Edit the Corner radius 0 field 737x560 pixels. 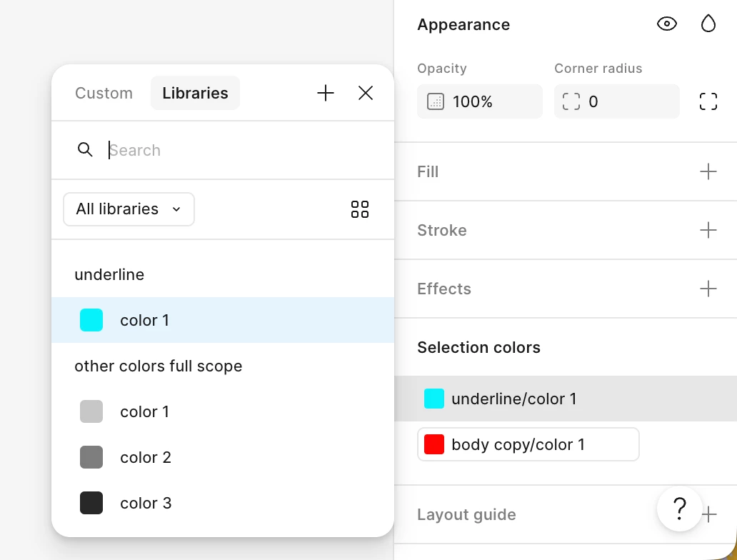(x=617, y=101)
